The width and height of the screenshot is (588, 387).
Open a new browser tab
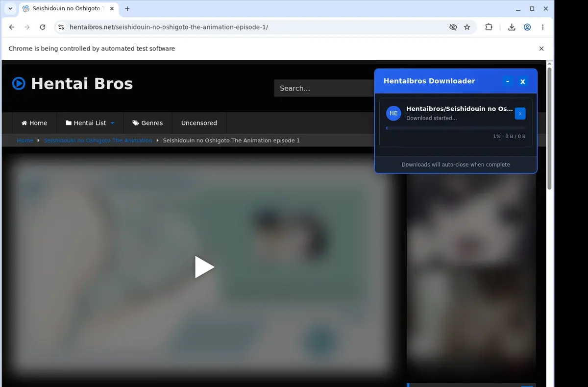coord(127,8)
